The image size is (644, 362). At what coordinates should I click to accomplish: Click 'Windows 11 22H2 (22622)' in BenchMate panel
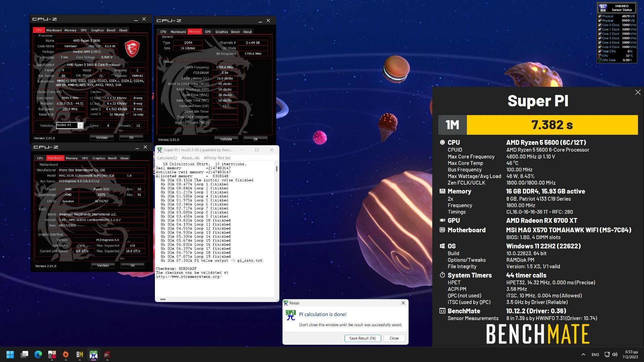pyautogui.click(x=543, y=246)
